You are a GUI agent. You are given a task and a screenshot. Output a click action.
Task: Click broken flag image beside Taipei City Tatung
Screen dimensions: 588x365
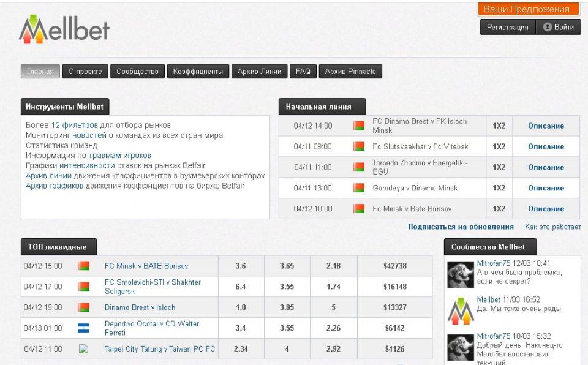(x=83, y=349)
